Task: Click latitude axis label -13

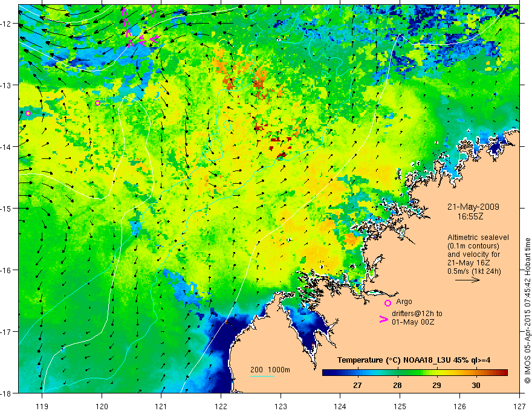Action: pos(6,85)
